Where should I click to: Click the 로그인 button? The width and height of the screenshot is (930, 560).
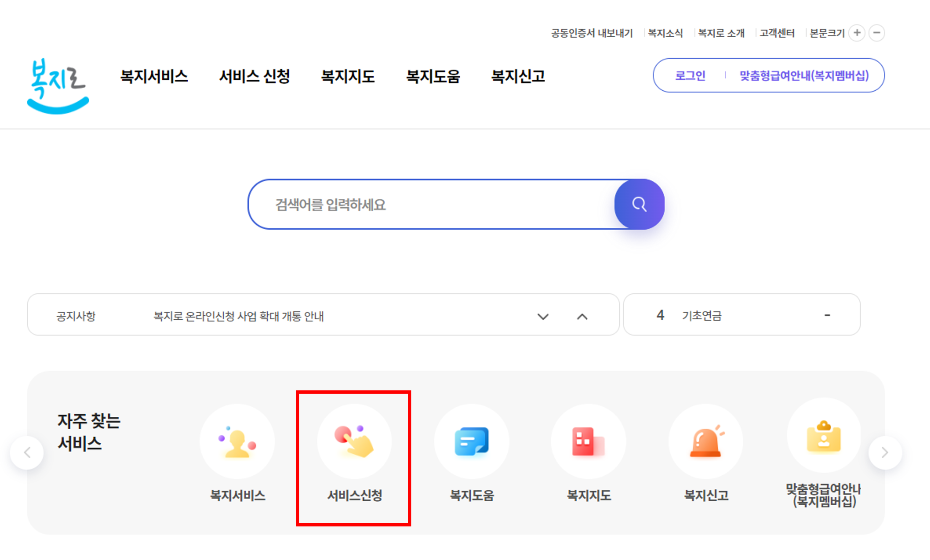pyautogui.click(x=690, y=75)
